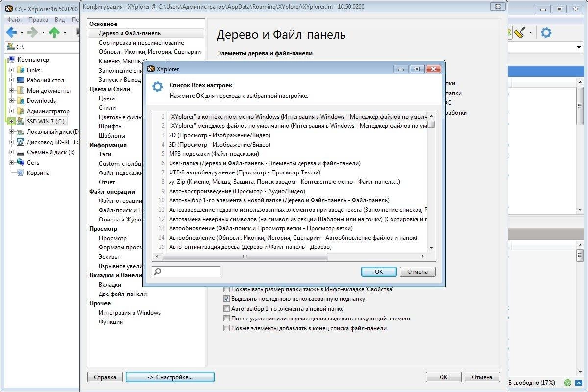This screenshot has height=392, width=588.
Task: Click the Downloads folder icon
Action: click(x=21, y=101)
